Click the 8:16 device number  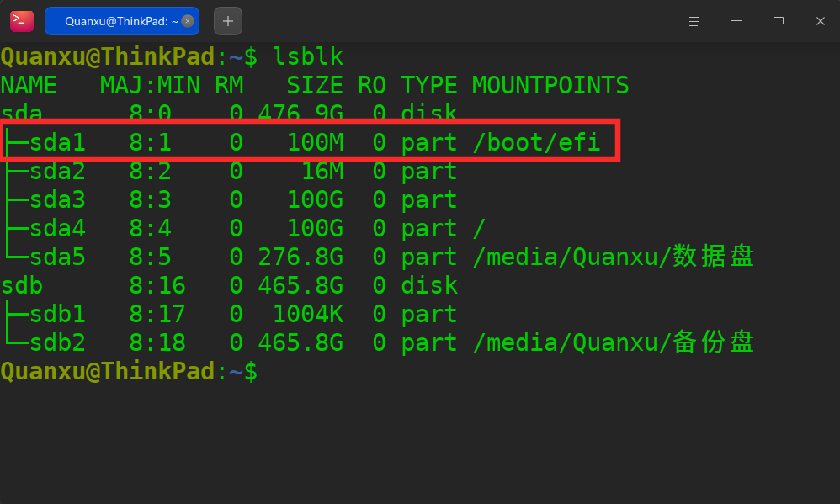(157, 285)
